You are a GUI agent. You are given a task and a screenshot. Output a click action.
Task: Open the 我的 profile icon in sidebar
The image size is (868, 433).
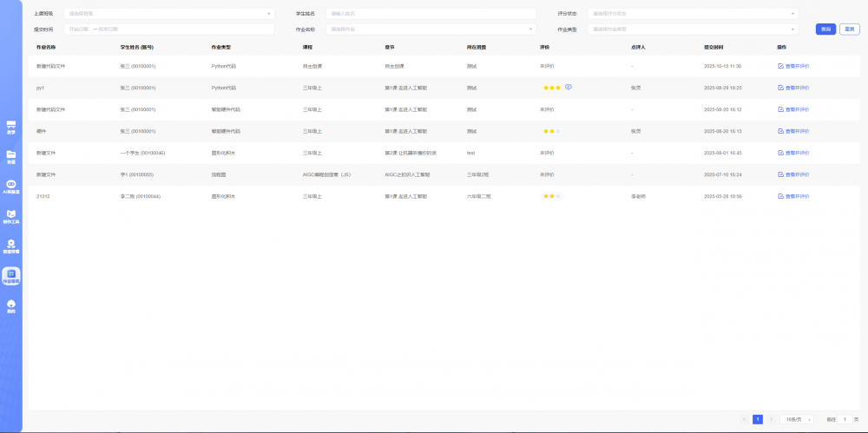click(11, 305)
